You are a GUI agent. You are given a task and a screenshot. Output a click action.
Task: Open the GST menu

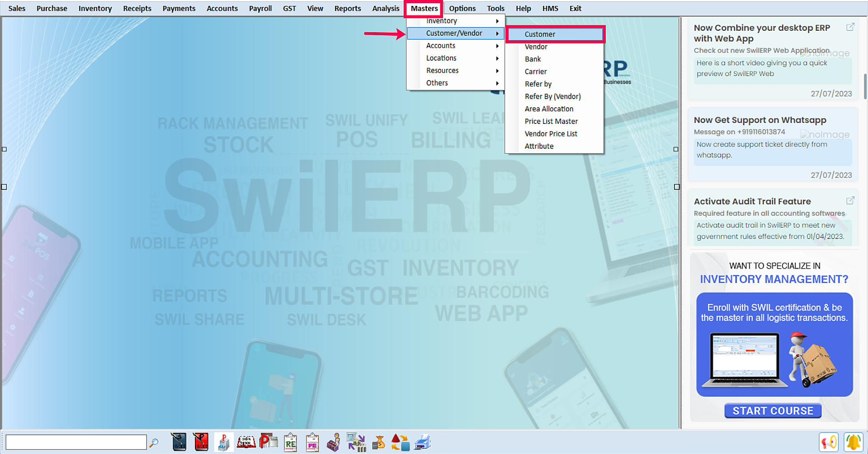(x=289, y=8)
